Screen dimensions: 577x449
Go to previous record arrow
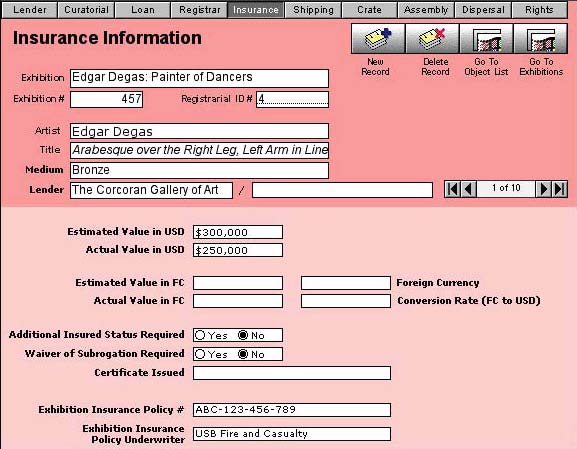coord(468,189)
